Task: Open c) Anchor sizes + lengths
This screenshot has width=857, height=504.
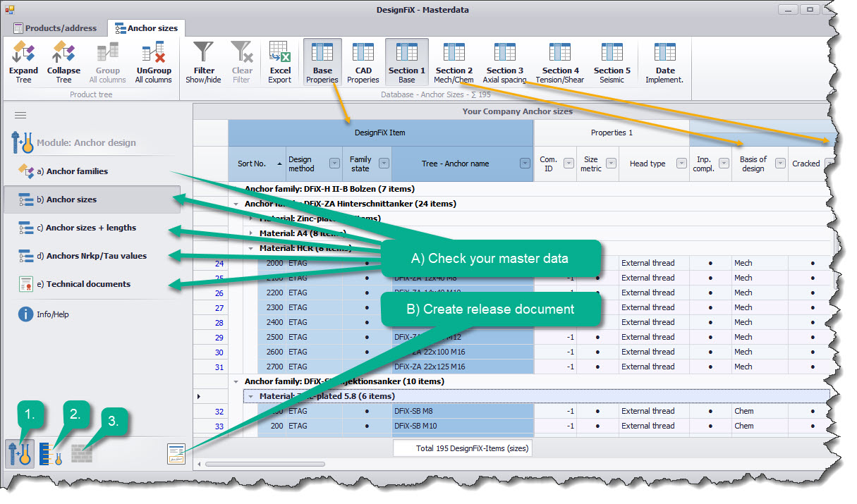Action: point(91,228)
